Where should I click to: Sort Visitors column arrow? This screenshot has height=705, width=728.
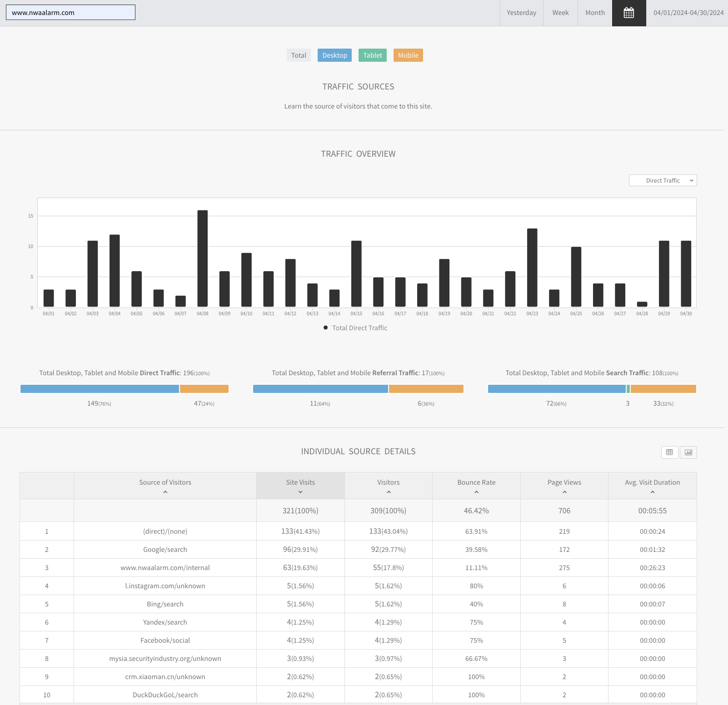(389, 492)
